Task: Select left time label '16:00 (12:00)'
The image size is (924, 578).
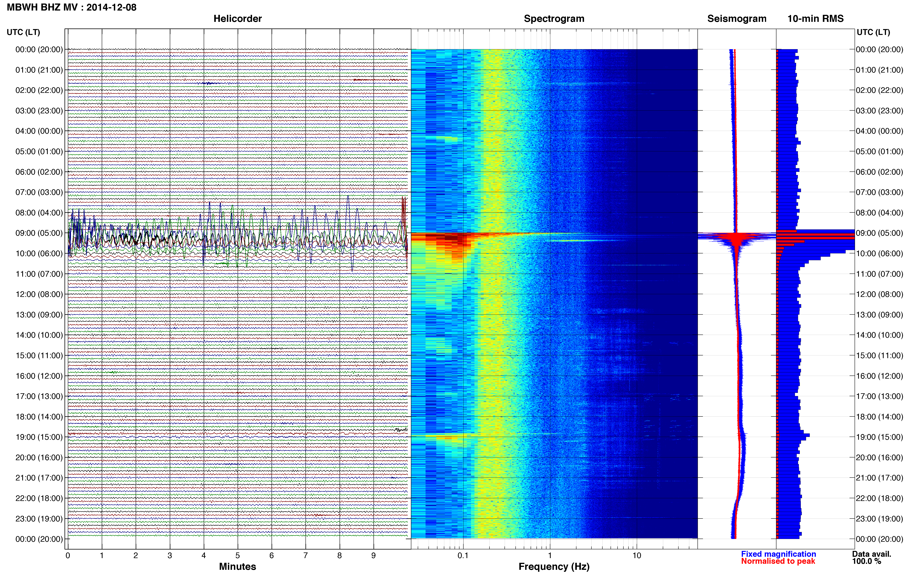Action: coord(39,376)
